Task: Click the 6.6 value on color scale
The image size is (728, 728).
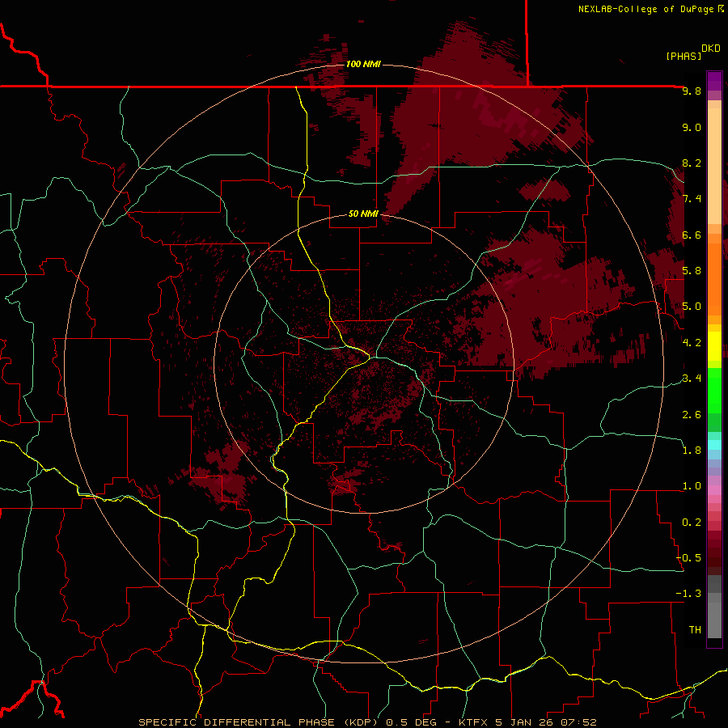Action: tap(692, 235)
